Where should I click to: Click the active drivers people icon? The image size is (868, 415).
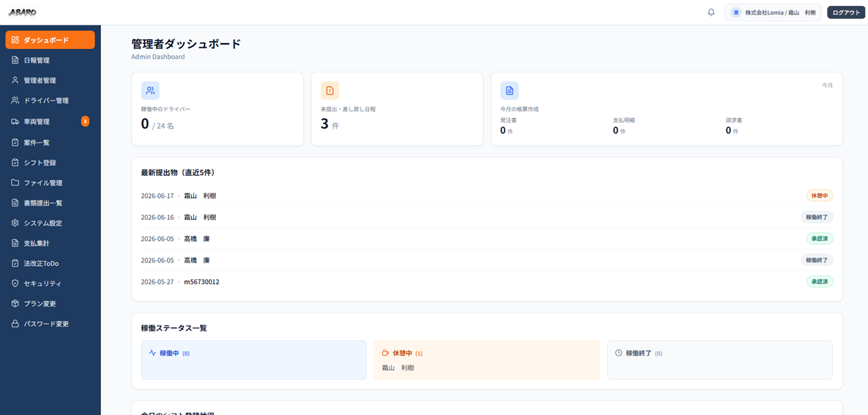point(151,91)
